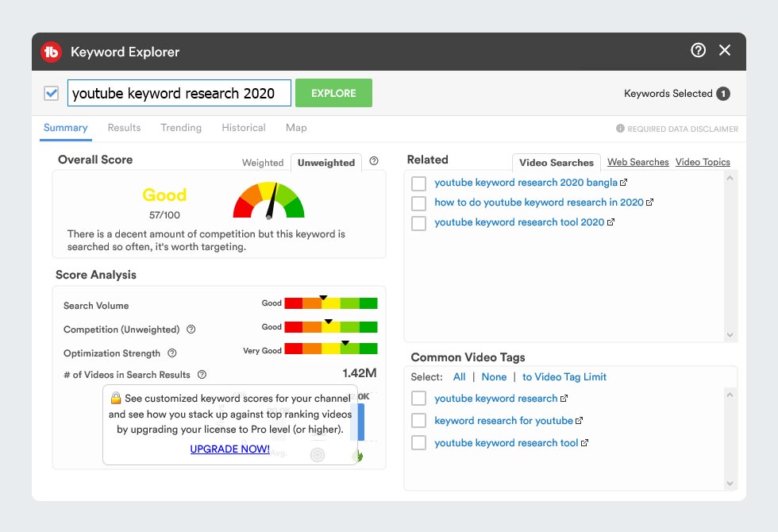The image size is (778, 532).
Task: Focus the keyword search input field
Action: coord(179,93)
